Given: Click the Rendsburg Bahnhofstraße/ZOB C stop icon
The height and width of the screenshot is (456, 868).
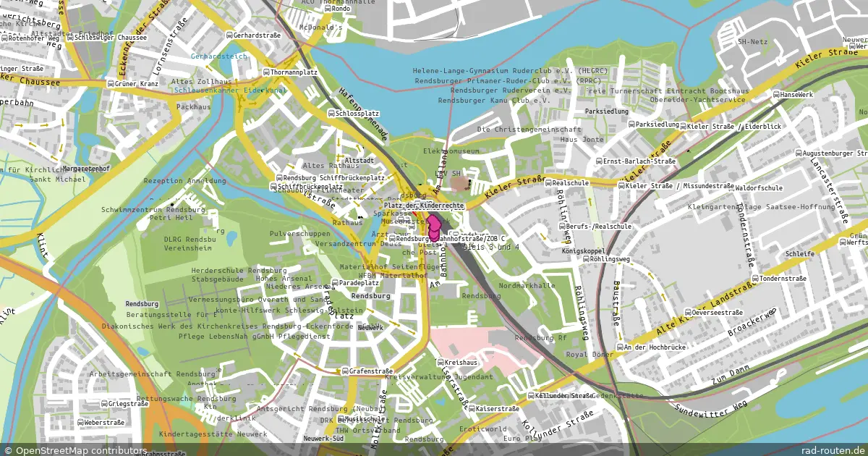Looking at the screenshot, I should pos(391,239).
